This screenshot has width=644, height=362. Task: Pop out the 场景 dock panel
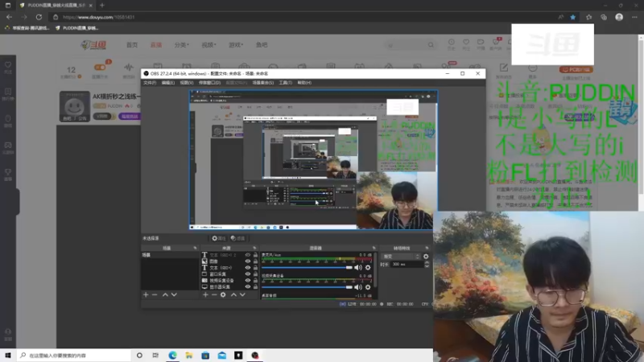[x=195, y=249]
